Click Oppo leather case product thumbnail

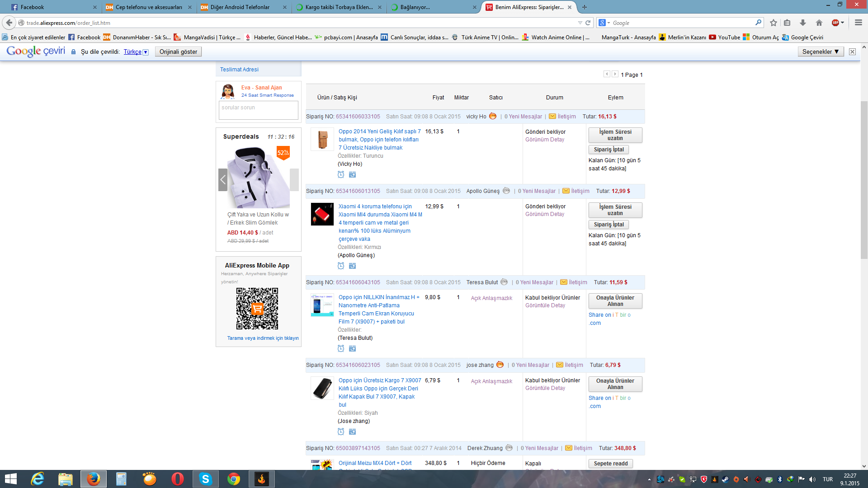[322, 139]
